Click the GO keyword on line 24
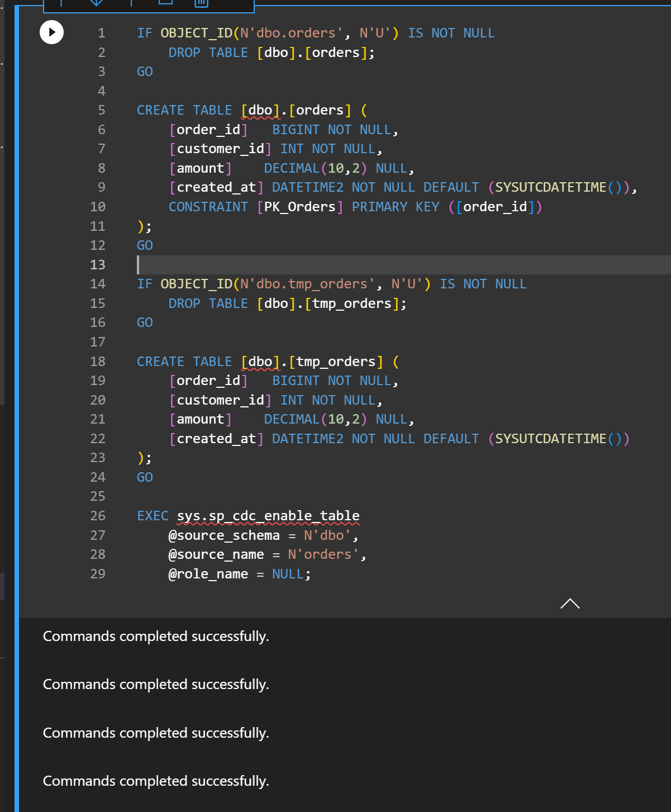Screen dimensions: 671x812 145,477
